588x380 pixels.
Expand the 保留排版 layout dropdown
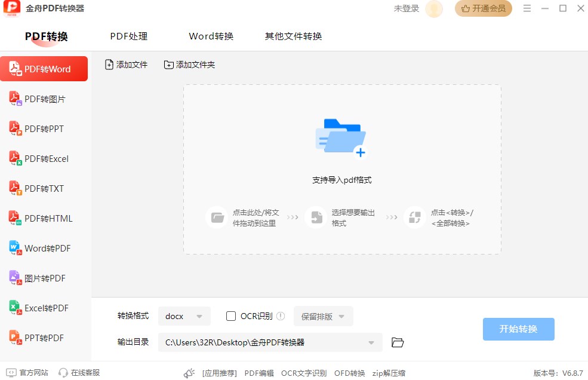323,316
